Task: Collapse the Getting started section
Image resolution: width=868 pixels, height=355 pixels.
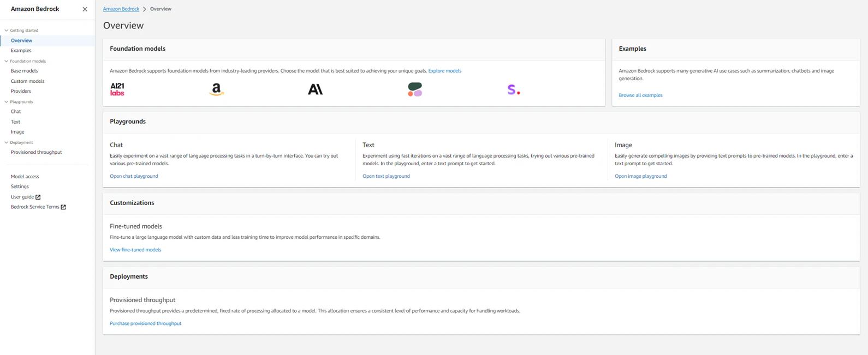Action: coord(7,31)
